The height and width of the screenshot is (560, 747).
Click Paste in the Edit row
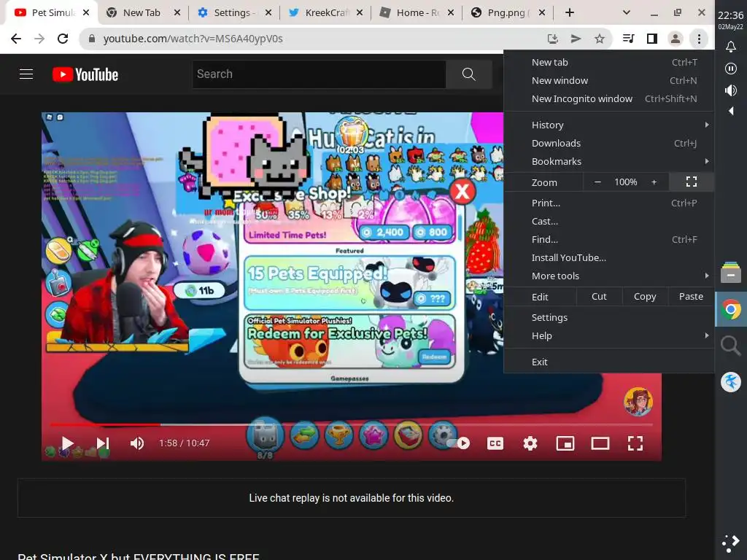tap(691, 297)
